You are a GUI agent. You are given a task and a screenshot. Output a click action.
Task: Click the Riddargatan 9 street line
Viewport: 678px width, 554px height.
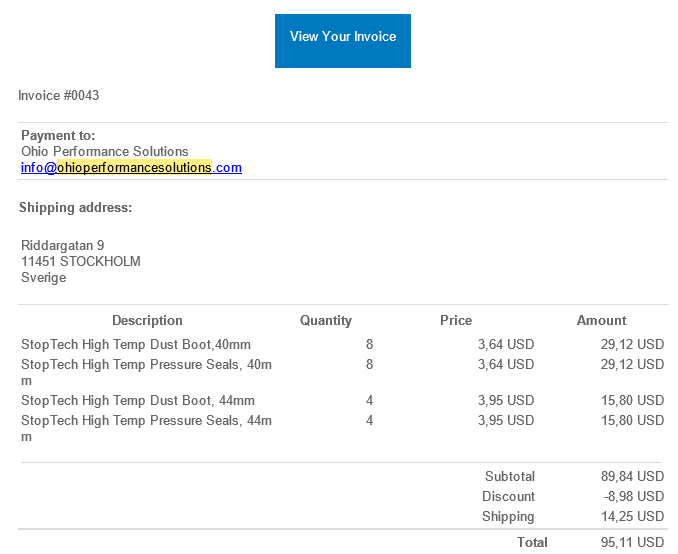click(62, 245)
